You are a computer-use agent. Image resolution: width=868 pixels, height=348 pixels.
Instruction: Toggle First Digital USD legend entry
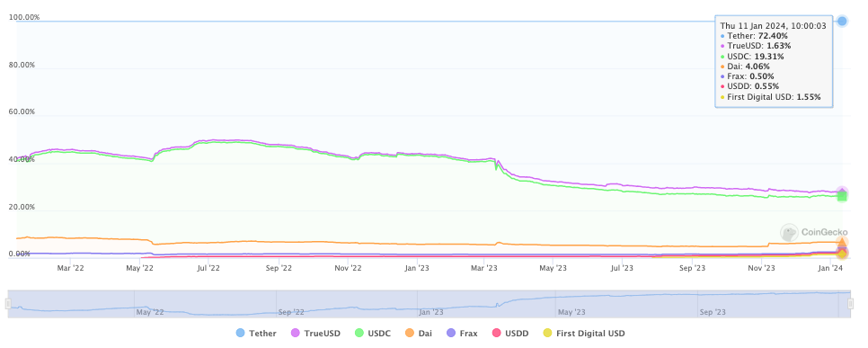point(584,333)
